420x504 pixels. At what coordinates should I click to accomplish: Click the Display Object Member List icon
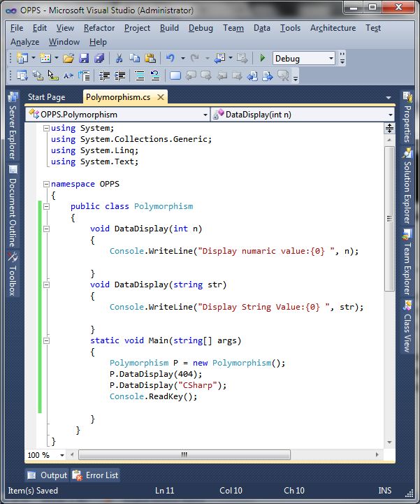(x=22, y=76)
